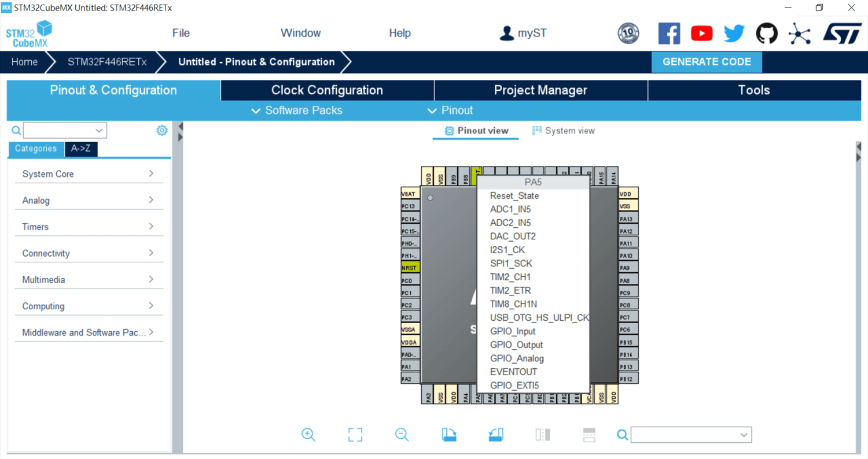Collapse the left panel with the arrow
The width and height of the screenshot is (868, 459).
181,126
